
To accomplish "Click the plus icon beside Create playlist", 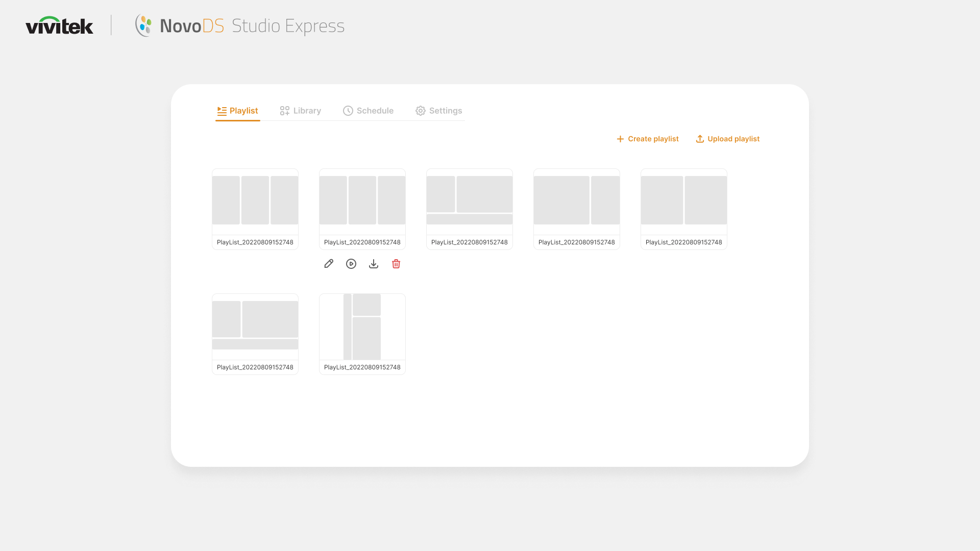I will pyautogui.click(x=620, y=139).
